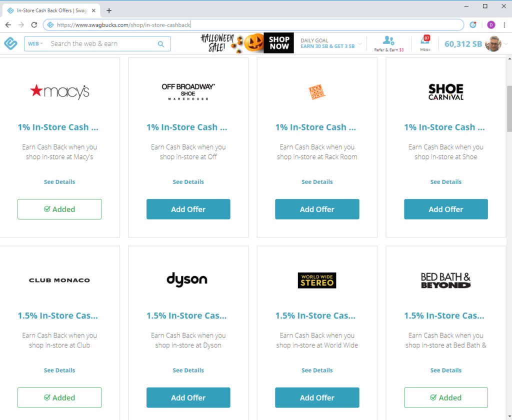The image size is (512, 420).
Task: Add the Dyson offer
Action: (188, 397)
